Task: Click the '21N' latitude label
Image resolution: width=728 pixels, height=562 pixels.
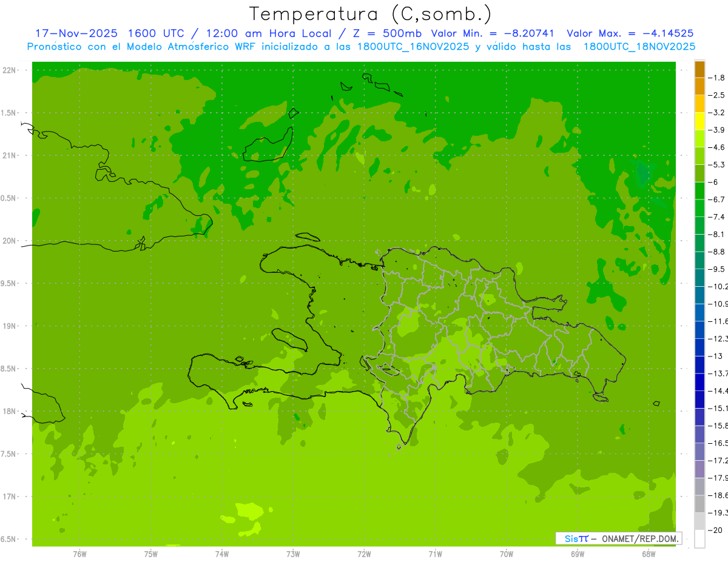Action: 10,155
